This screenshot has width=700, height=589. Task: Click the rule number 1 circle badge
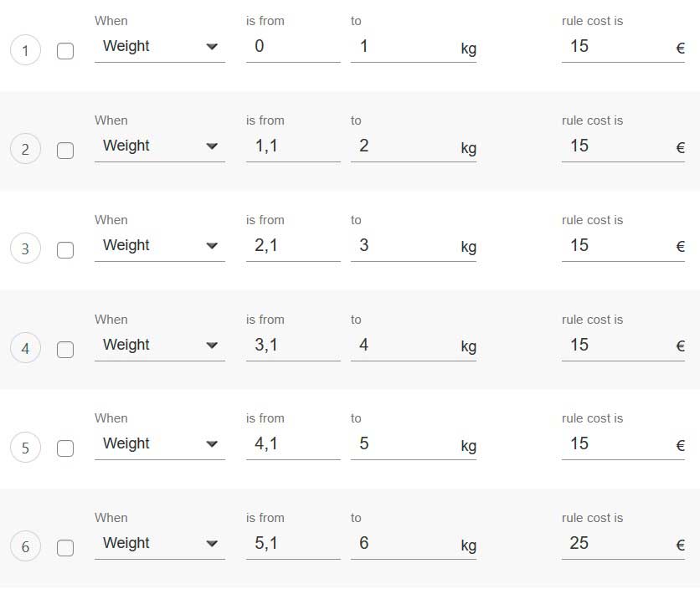point(25,52)
